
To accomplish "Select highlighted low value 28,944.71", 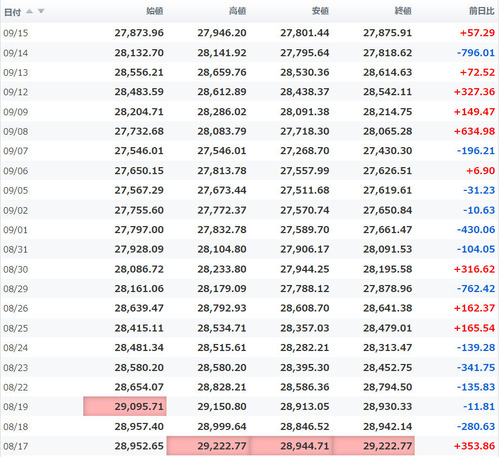I will pos(291,446).
